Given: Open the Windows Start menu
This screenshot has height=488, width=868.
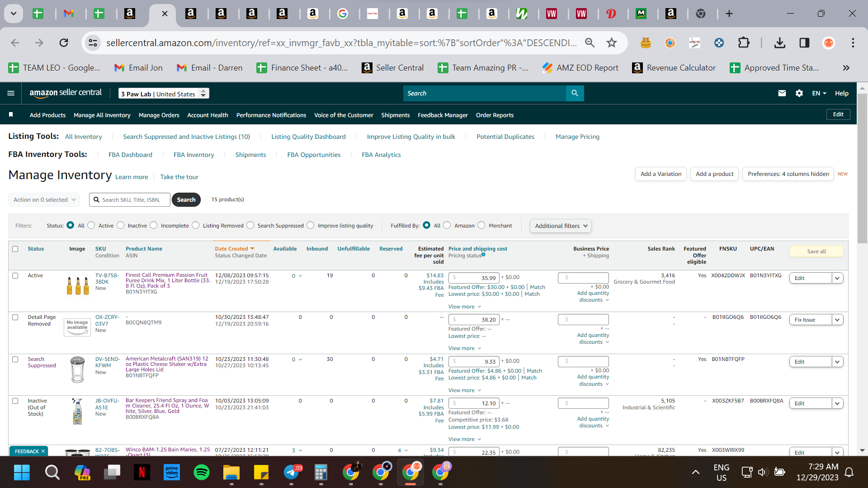Looking at the screenshot, I should click(x=22, y=473).
